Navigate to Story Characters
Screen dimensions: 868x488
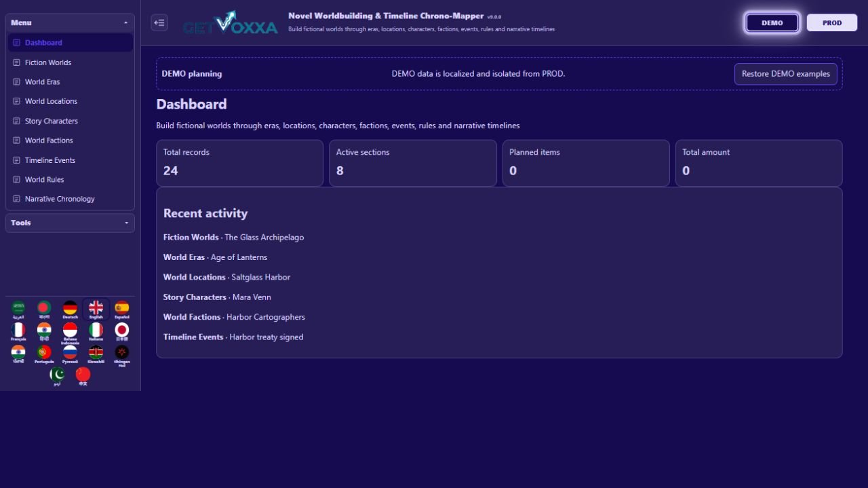coord(70,121)
